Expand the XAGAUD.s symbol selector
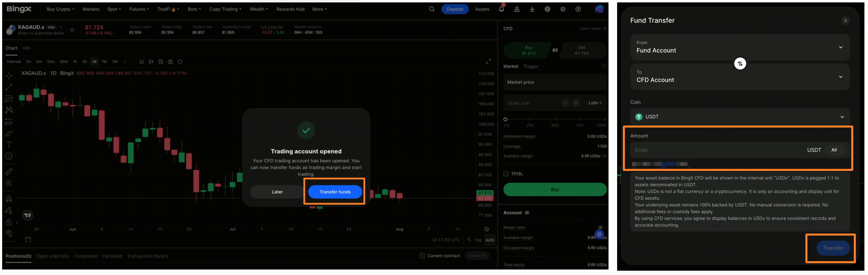This screenshot has height=275, width=868. coord(61,27)
